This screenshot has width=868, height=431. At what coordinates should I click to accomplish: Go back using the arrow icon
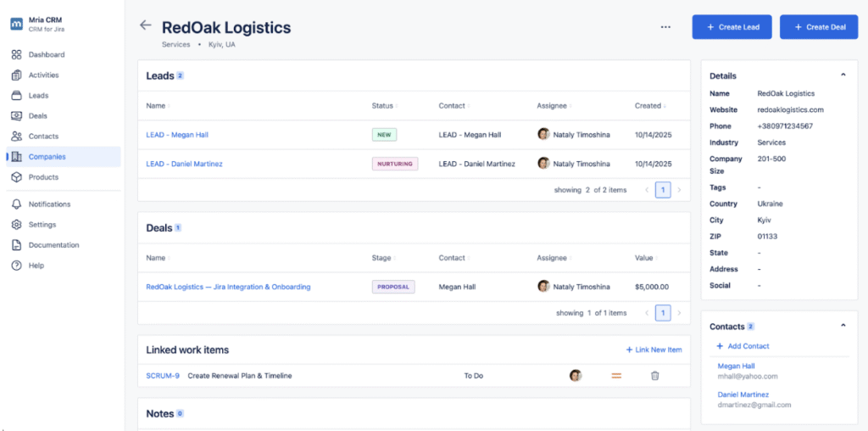(146, 25)
